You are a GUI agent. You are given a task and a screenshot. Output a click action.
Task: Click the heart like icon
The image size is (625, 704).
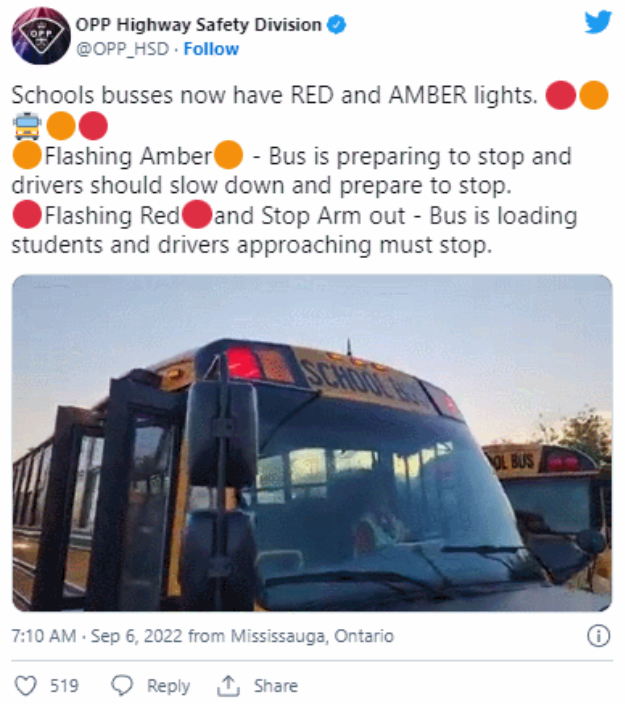(26, 686)
